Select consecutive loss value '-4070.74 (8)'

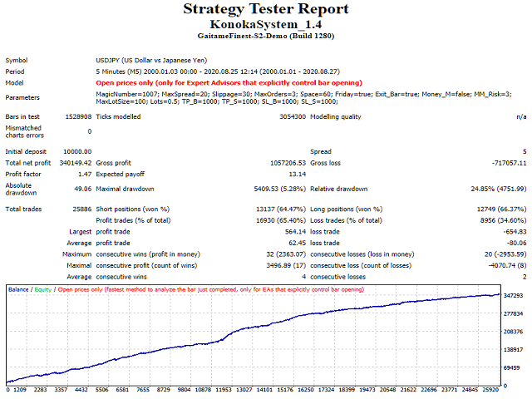[508, 265]
